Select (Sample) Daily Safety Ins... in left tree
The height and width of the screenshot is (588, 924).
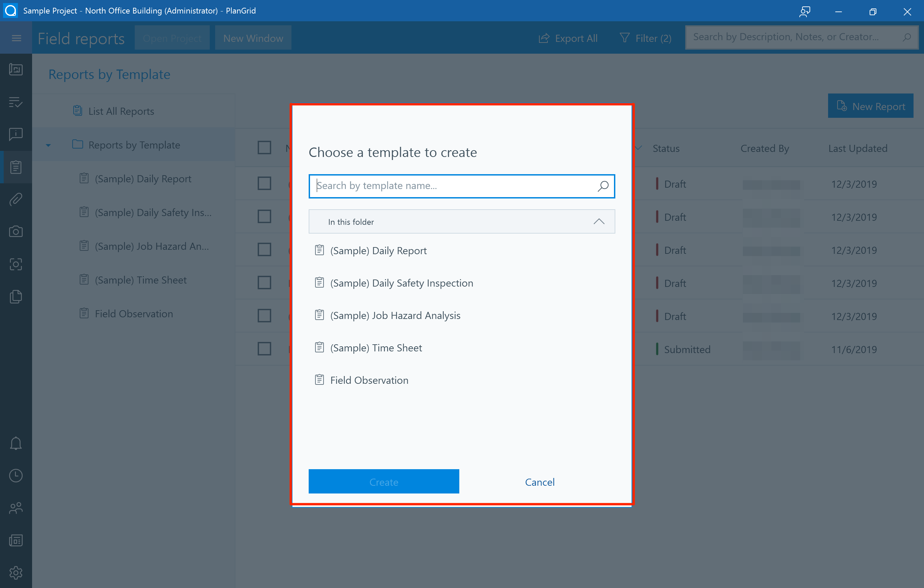coord(133,213)
